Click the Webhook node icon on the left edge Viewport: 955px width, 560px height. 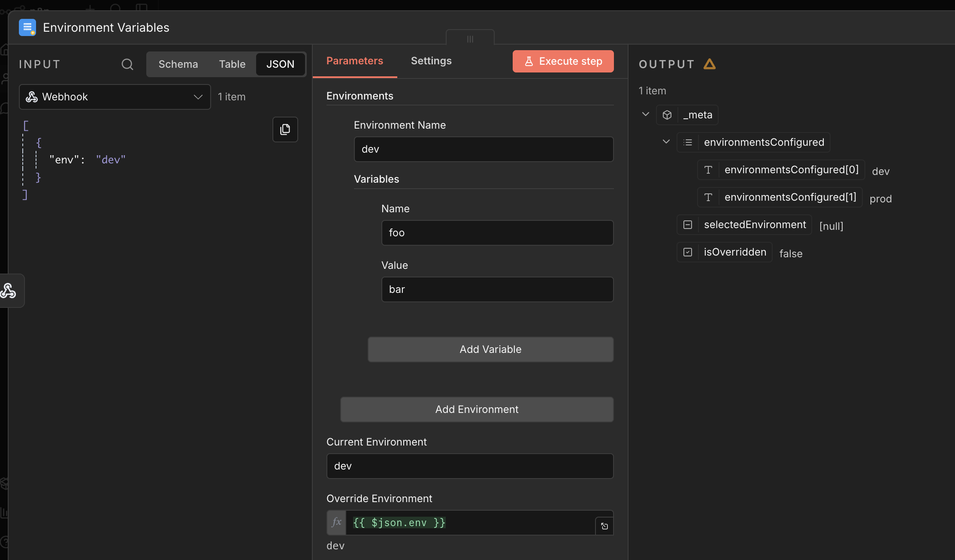pos(9,291)
